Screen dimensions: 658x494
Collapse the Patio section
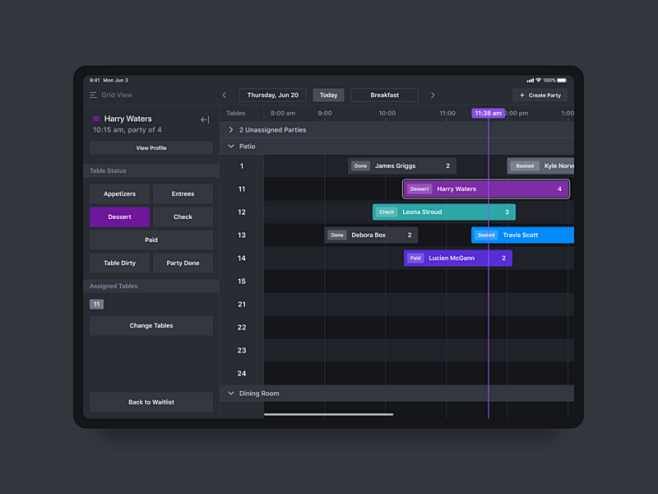pyautogui.click(x=231, y=147)
